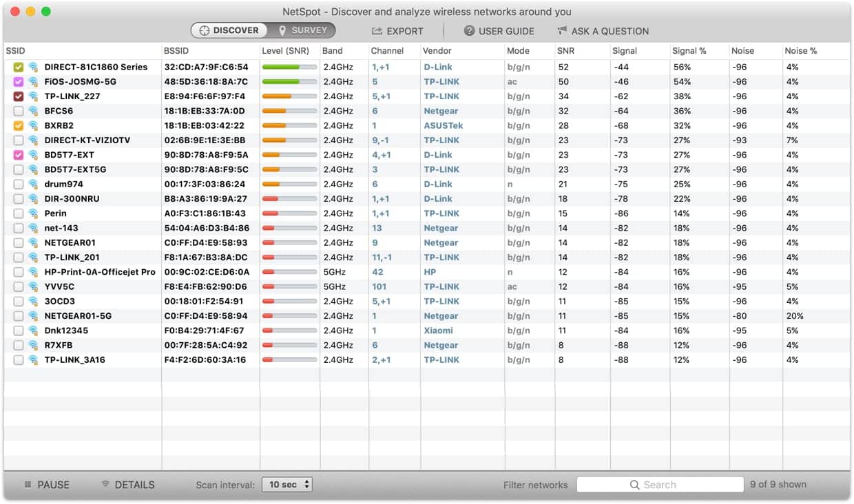Increase scan interval using the stepper arrows

(x=306, y=481)
